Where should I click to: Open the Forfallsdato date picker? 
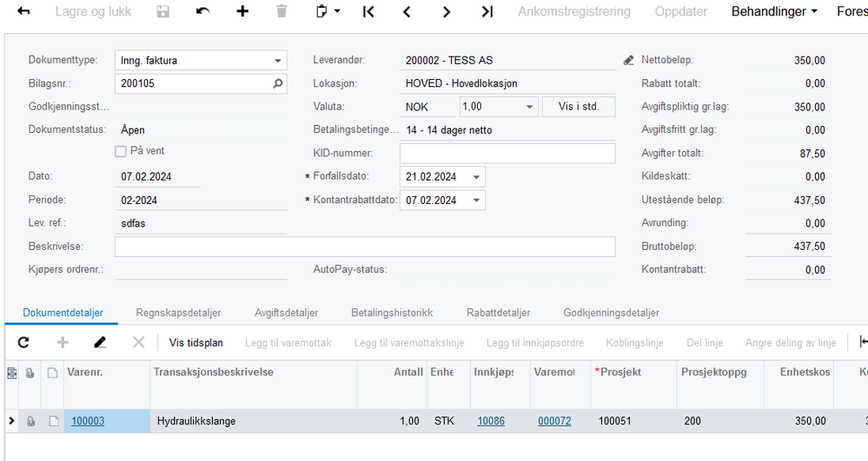[477, 177]
